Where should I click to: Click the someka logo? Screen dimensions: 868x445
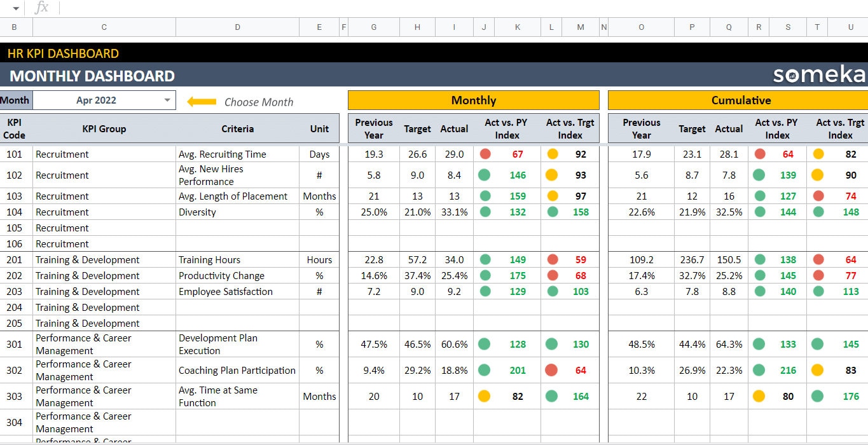pyautogui.click(x=819, y=74)
